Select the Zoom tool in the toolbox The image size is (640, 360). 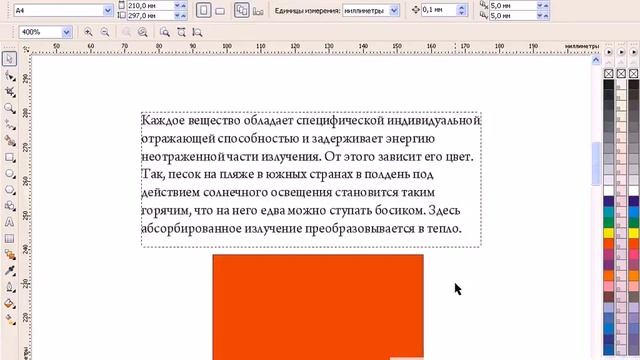pyautogui.click(x=9, y=108)
